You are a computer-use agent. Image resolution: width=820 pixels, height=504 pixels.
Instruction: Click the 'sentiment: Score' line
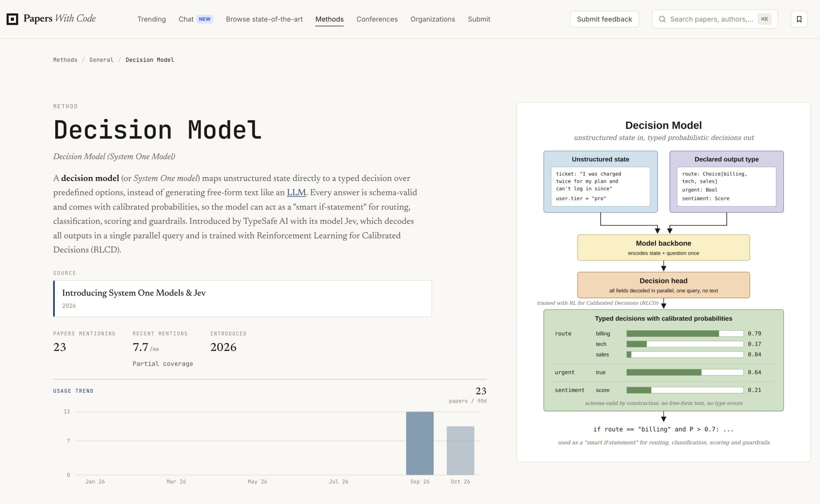pyautogui.click(x=705, y=199)
